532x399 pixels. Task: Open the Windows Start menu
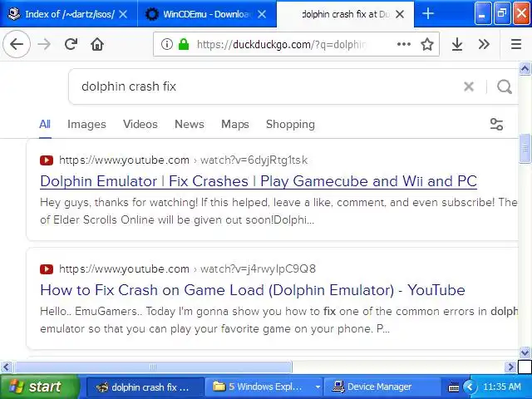point(39,387)
